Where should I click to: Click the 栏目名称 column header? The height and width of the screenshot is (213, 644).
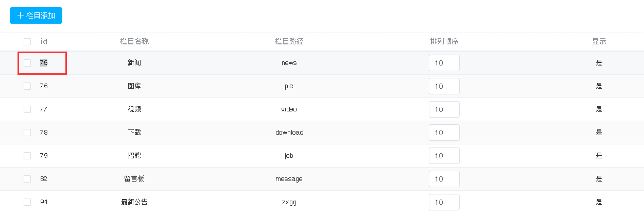click(134, 41)
